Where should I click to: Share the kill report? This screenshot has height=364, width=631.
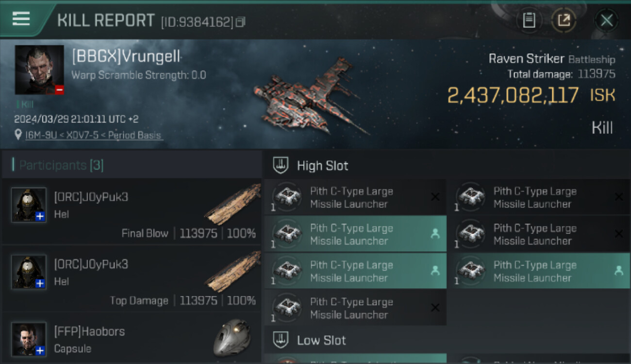(x=564, y=20)
